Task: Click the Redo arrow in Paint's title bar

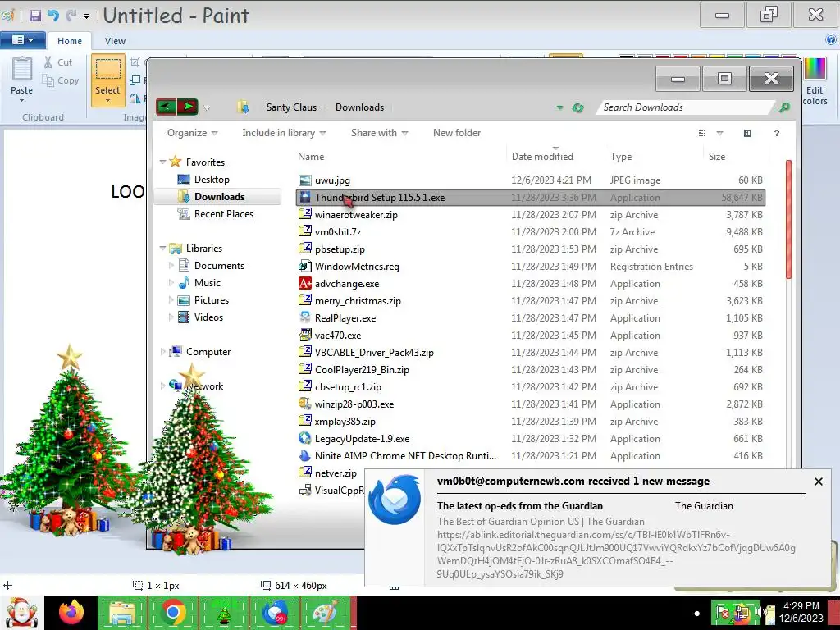Action: 71,16
